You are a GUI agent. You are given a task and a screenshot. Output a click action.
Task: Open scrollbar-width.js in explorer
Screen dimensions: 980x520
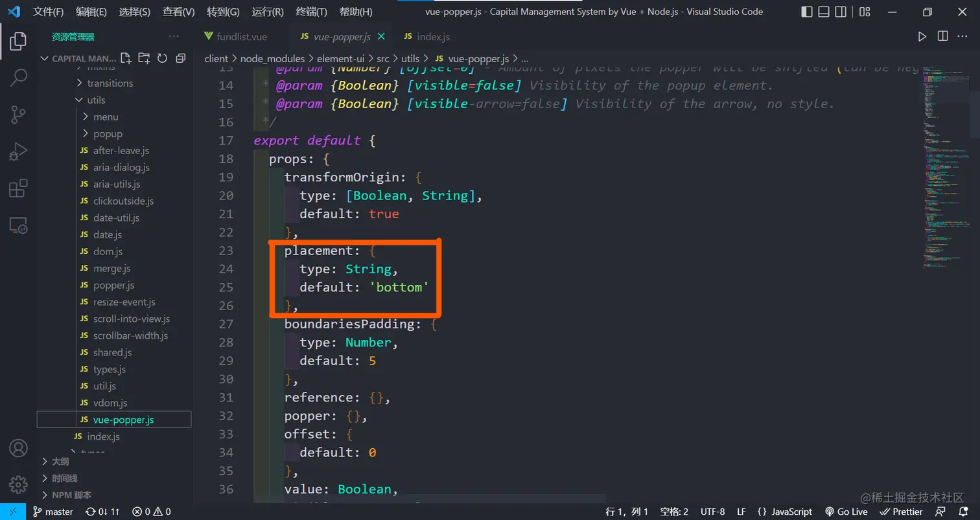pyautogui.click(x=130, y=335)
